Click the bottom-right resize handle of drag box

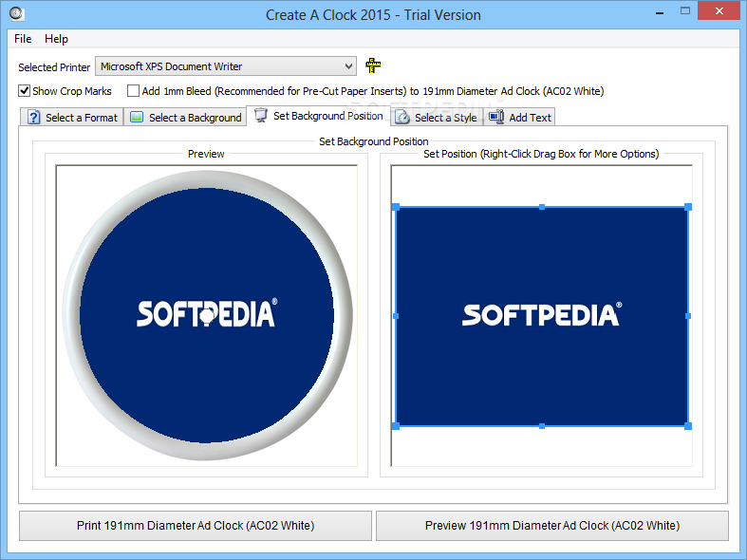pyautogui.click(x=688, y=426)
